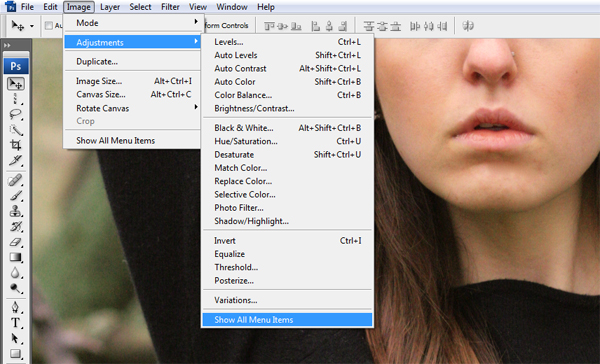Open the Window menu
Viewport: 600px width, 364px height.
pos(232,7)
